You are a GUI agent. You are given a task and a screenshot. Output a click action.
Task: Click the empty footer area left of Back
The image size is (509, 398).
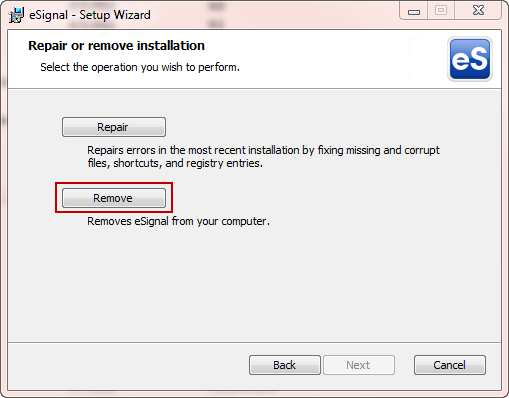128,365
